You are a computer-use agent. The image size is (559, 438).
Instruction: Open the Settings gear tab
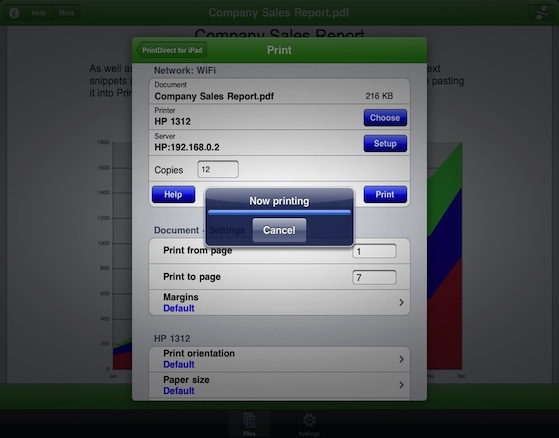[x=309, y=423]
